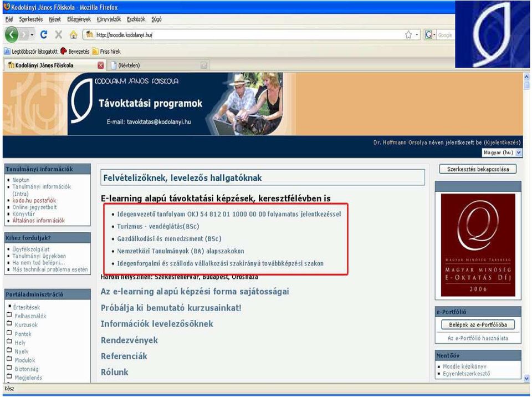Open the Turizmus - vendéglátás(BSc) link
Viewport: 532px width, 397px height.
[158, 227]
